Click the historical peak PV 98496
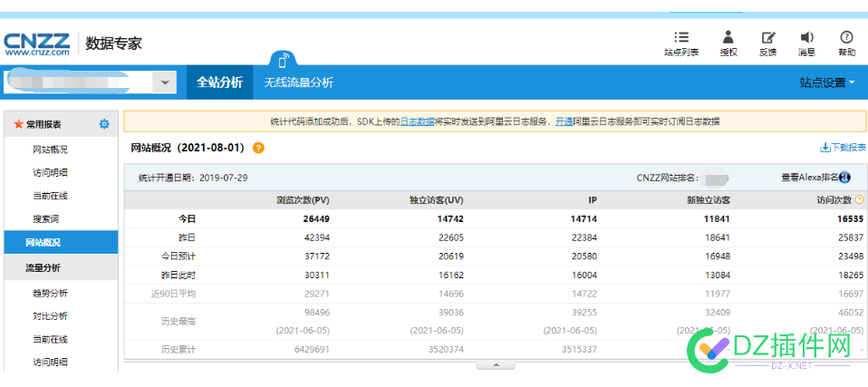The image size is (868, 387). pyautogui.click(x=316, y=313)
